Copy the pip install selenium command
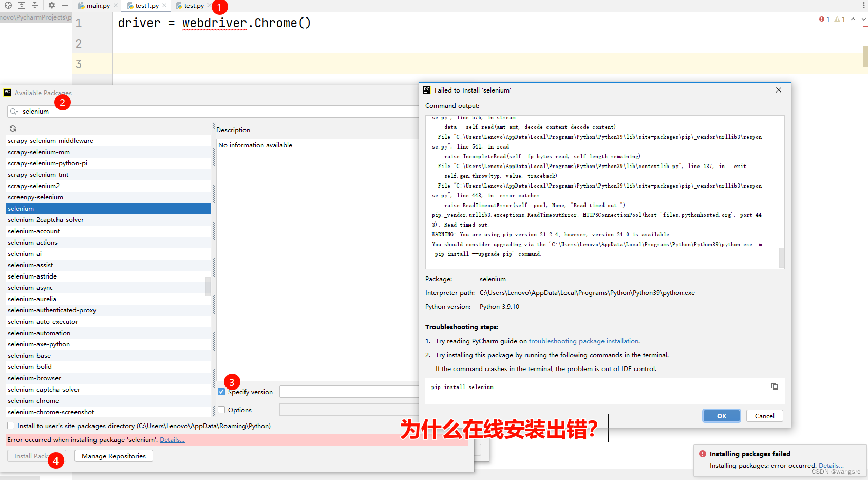 click(x=775, y=386)
